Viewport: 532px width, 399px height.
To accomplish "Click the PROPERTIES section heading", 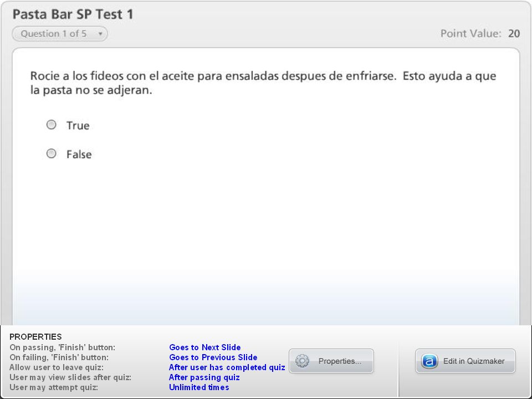I will 35,336.
